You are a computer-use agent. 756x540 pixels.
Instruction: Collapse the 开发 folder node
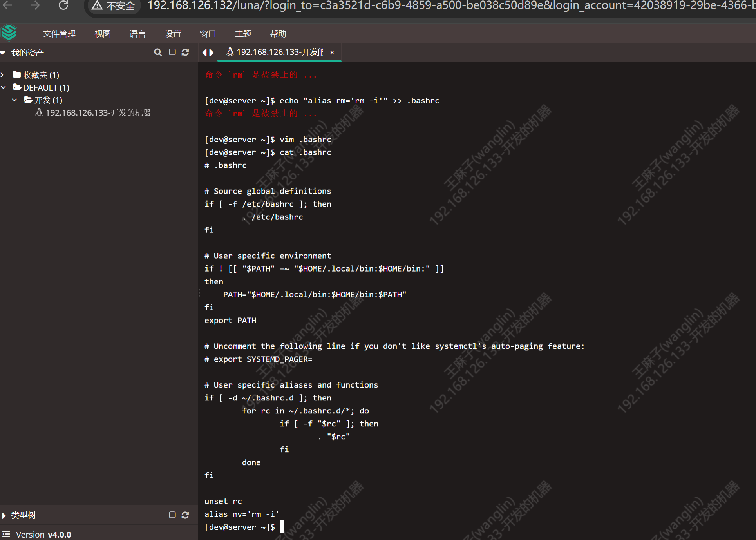click(x=14, y=100)
